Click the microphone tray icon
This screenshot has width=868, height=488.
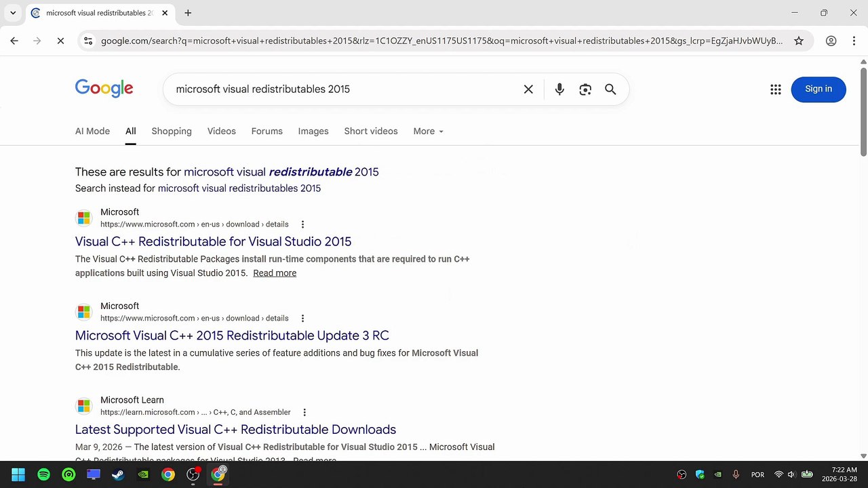coord(736,474)
